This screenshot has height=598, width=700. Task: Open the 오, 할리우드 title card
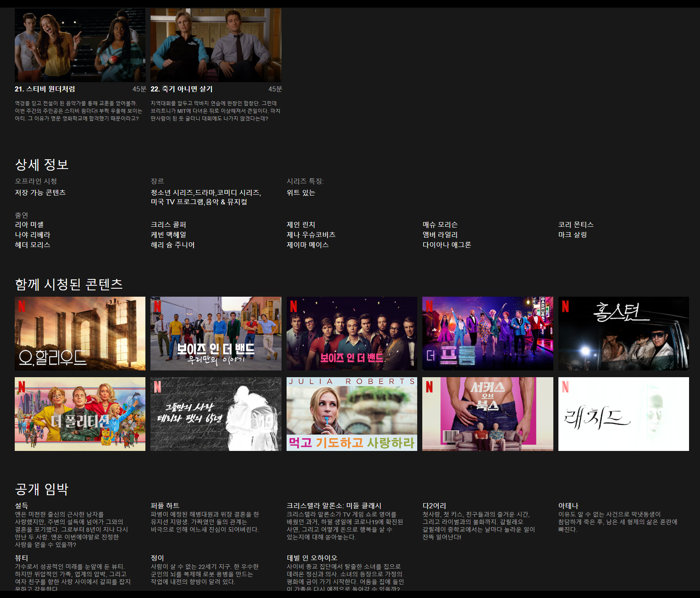click(x=80, y=333)
